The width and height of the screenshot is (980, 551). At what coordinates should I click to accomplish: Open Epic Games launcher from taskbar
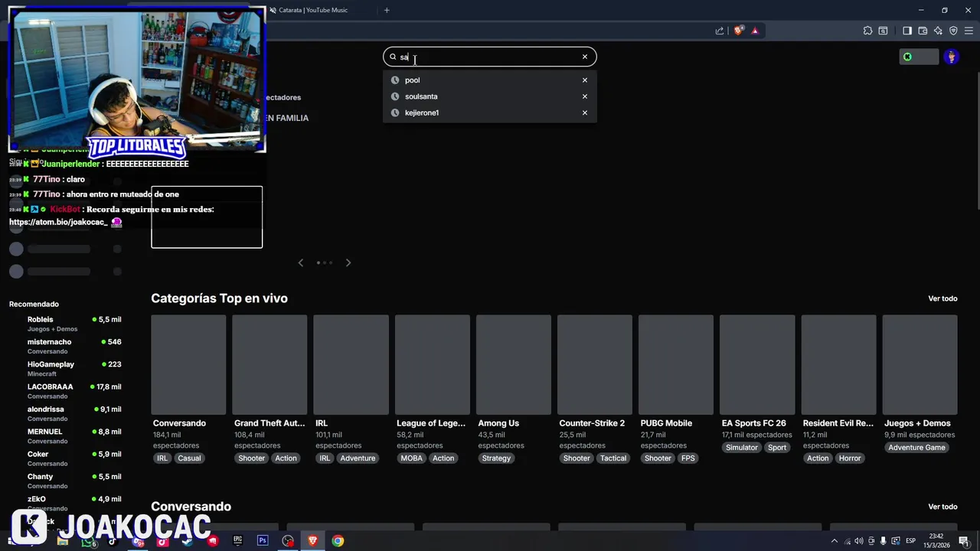click(x=237, y=541)
